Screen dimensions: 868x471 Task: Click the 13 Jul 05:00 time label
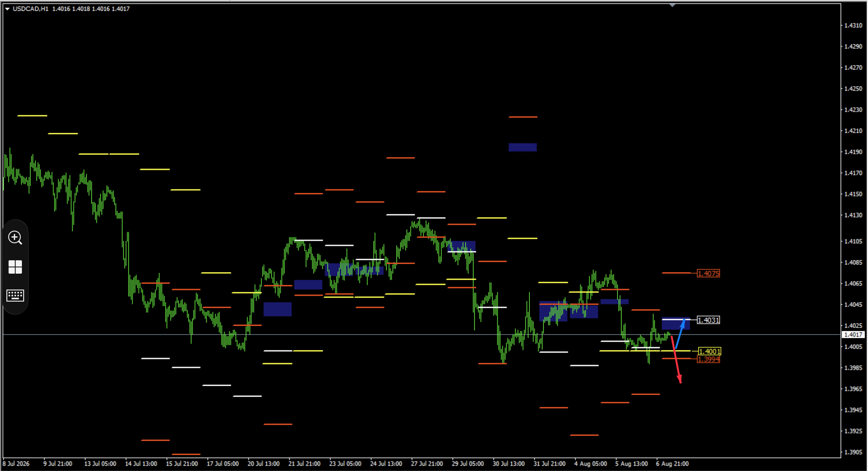pos(100,464)
